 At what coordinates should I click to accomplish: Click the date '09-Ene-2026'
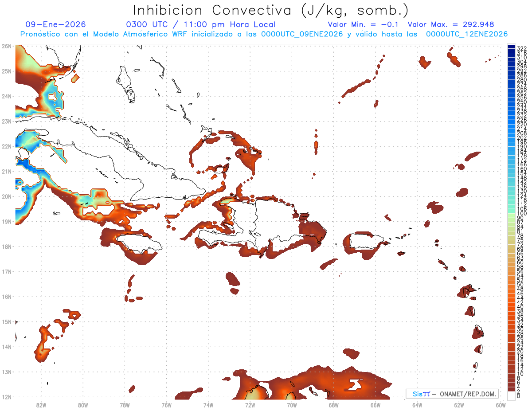click(x=56, y=24)
